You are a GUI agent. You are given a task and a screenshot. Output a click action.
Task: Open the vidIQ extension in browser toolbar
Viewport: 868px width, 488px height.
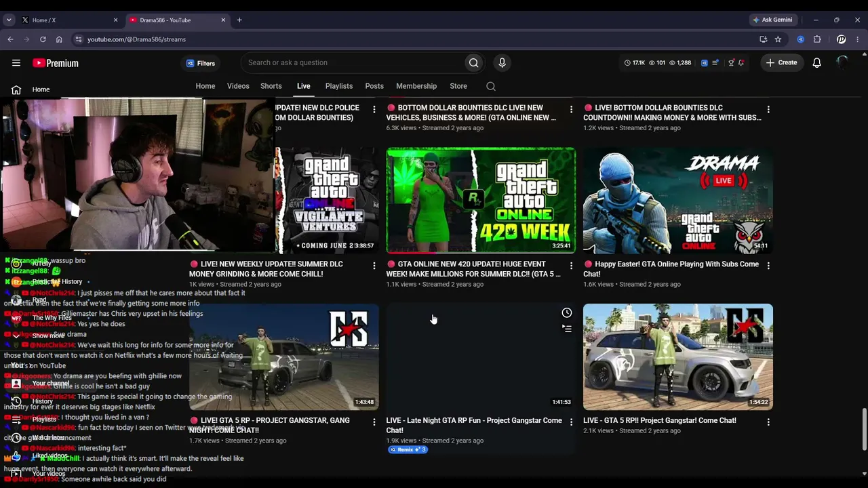pos(801,39)
